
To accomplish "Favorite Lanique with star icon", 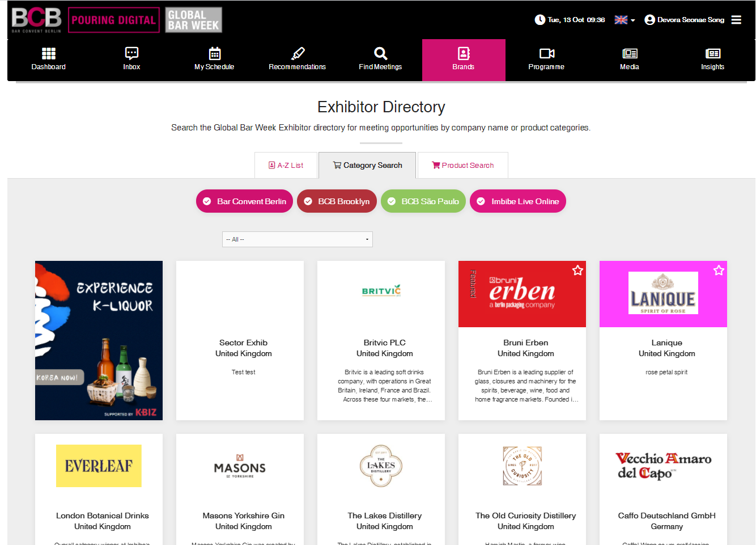I will (719, 271).
